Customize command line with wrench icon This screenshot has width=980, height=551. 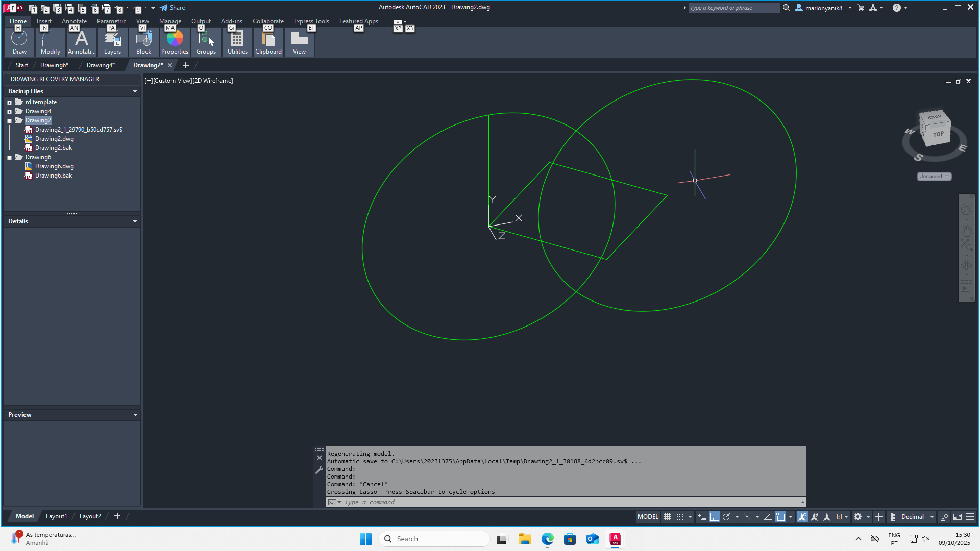point(320,470)
